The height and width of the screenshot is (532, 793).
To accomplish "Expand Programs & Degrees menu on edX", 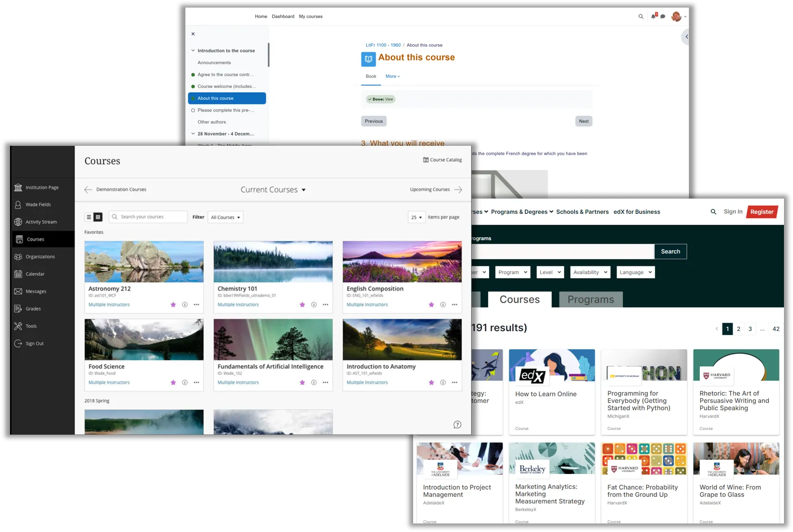I will 522,212.
